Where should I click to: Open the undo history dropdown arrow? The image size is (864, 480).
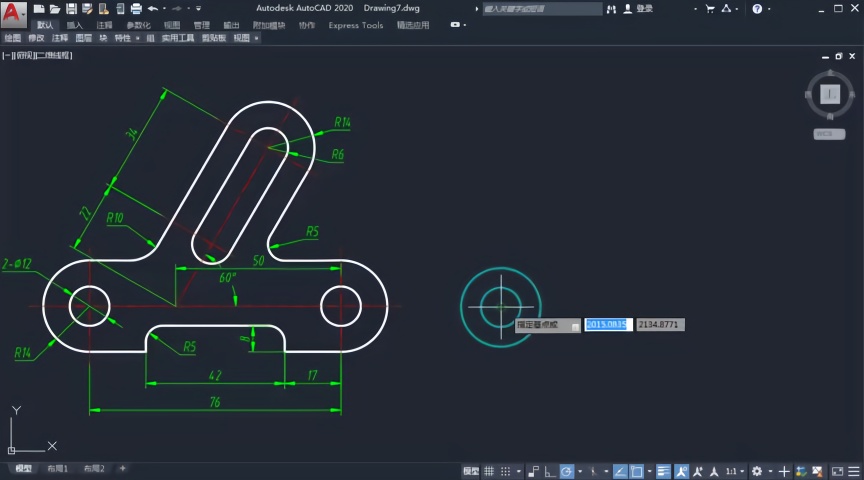164,9
